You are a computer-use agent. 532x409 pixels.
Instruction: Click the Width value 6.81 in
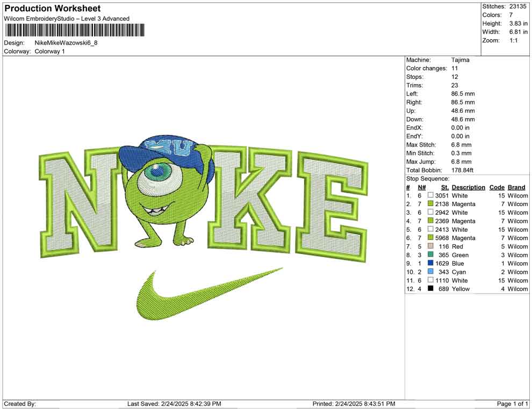[x=518, y=32]
